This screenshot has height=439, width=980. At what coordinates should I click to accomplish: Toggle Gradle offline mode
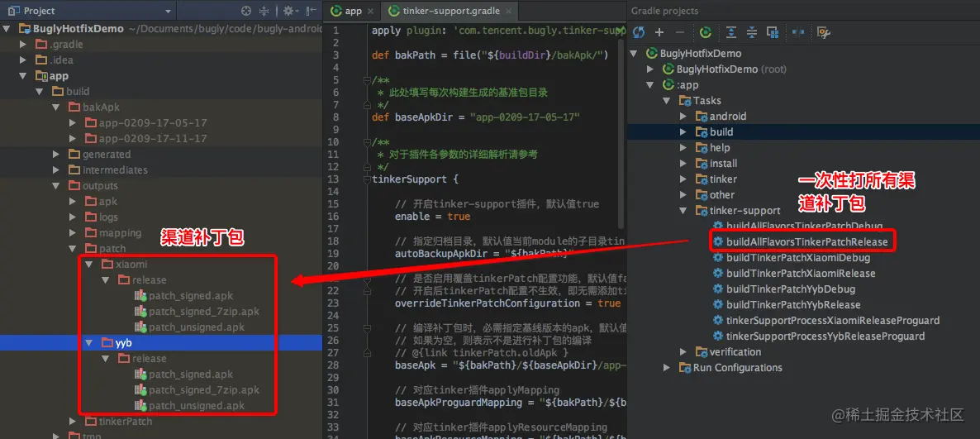(x=798, y=32)
